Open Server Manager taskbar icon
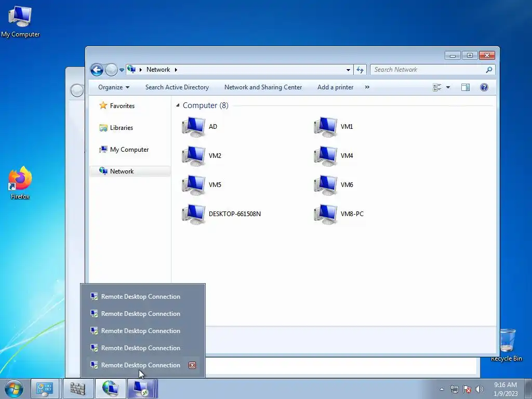The image size is (532, 399). click(x=45, y=389)
